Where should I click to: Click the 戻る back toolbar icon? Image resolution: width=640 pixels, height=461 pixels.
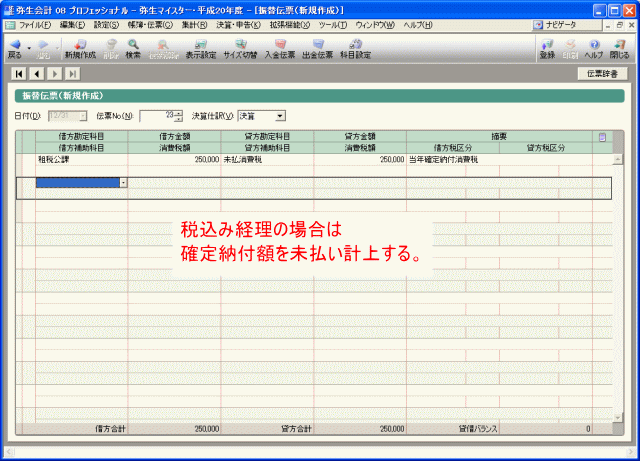pyautogui.click(x=15, y=49)
